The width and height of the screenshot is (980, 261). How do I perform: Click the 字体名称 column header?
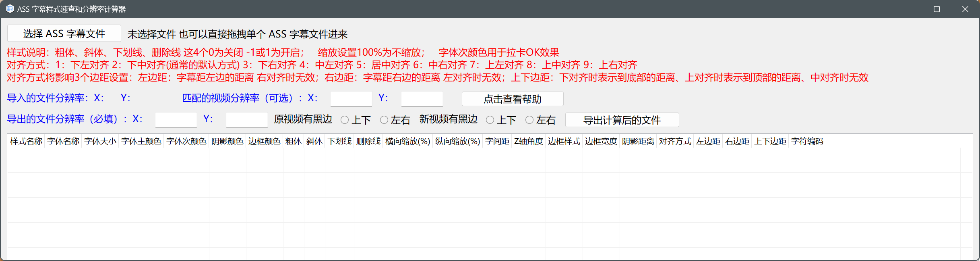[x=63, y=141]
